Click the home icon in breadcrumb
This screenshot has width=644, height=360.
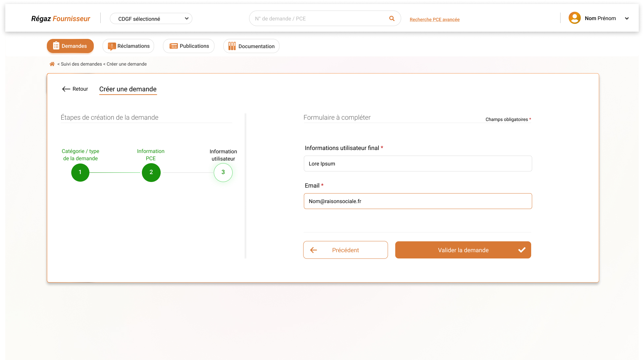point(52,64)
